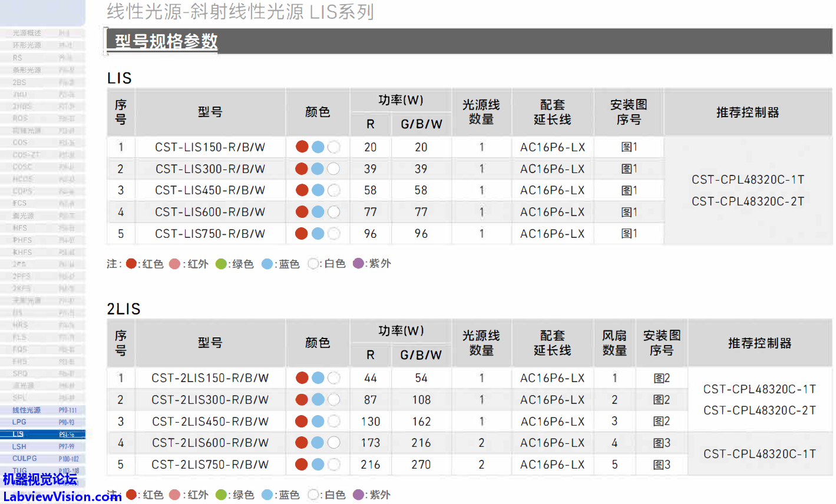Screen dimensions: 836x504
Task: Go to LSH in the sidebar index
Action: [x=19, y=447]
